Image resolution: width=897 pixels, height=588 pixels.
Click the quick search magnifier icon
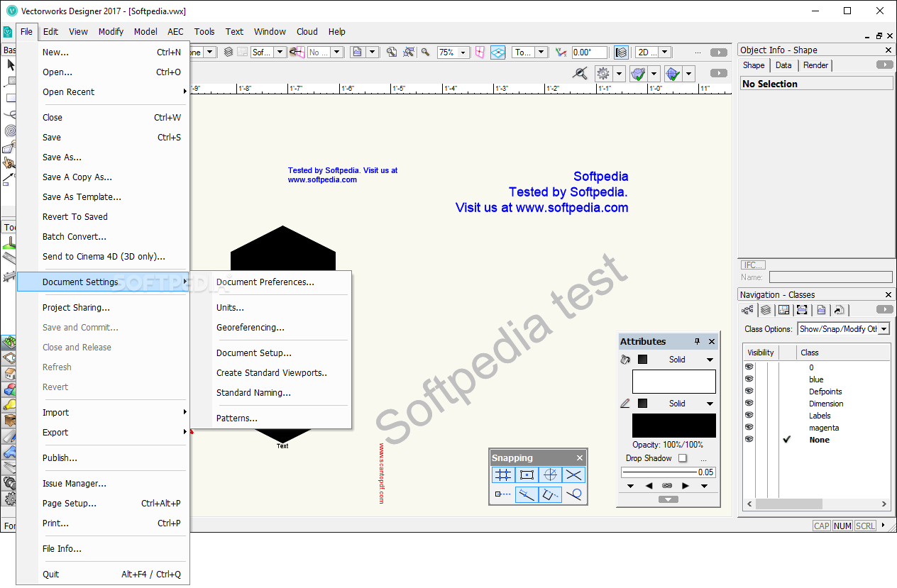[580, 73]
